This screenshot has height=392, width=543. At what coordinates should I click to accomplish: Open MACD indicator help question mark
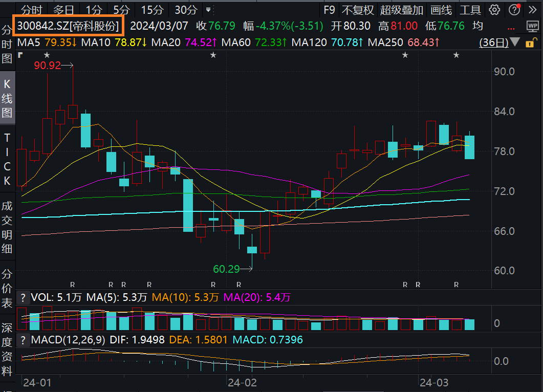[23, 340]
